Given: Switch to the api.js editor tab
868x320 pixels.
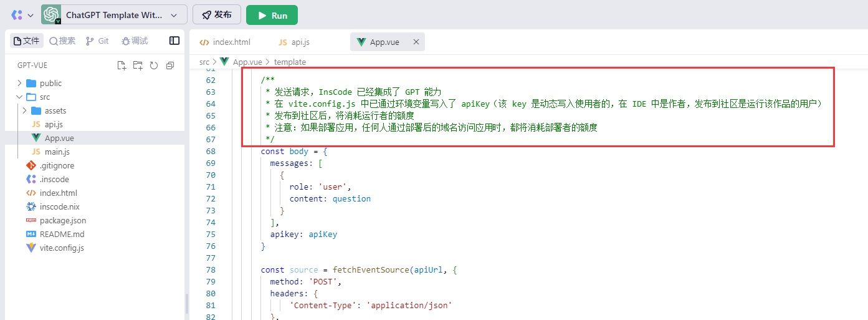Looking at the screenshot, I should coord(294,42).
